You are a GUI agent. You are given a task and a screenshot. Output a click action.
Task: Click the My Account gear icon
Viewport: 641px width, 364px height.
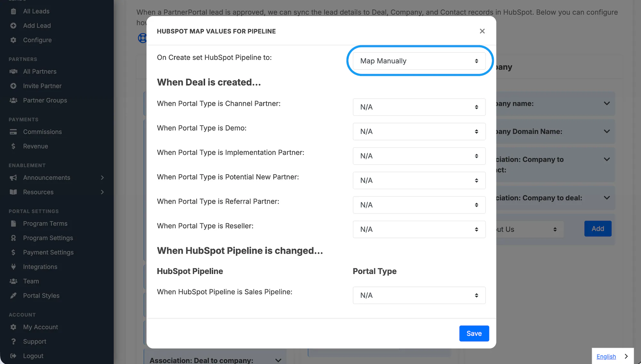point(13,327)
